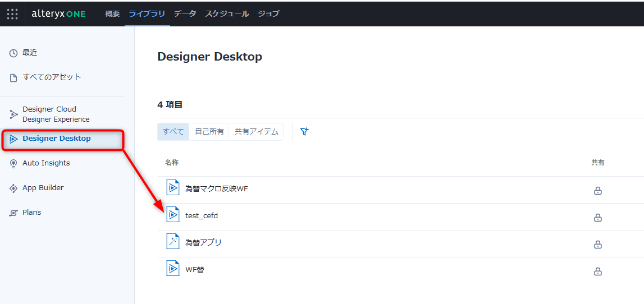This screenshot has height=304, width=644.
Task: Click the lock icon for 為替マクロ反映WF
Action: (x=598, y=191)
